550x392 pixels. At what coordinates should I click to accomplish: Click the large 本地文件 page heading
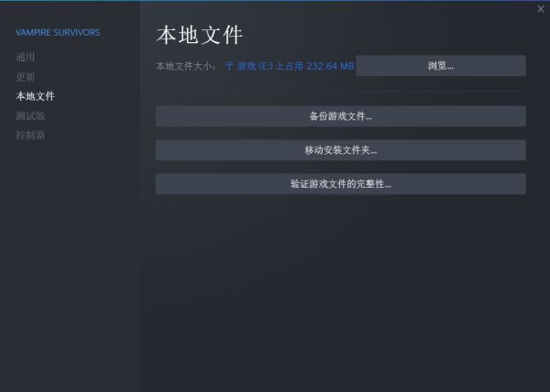199,35
